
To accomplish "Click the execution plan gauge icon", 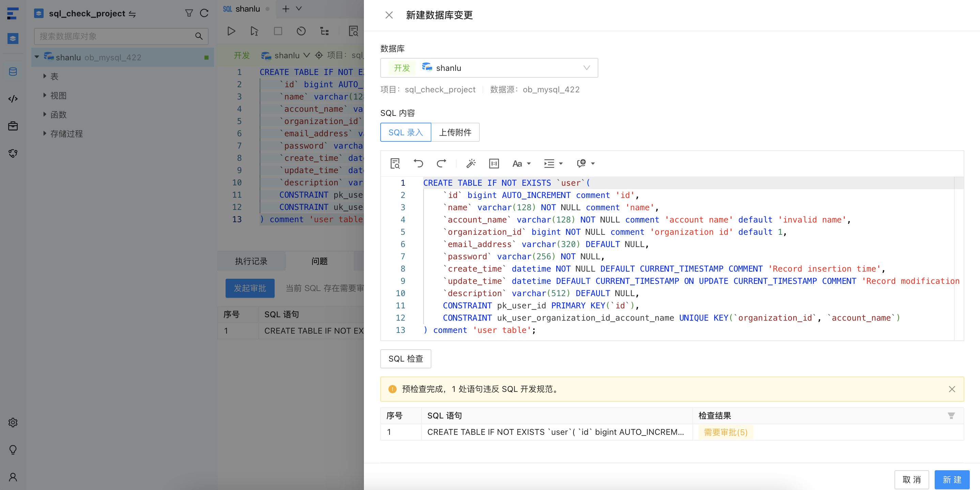I will 301,31.
